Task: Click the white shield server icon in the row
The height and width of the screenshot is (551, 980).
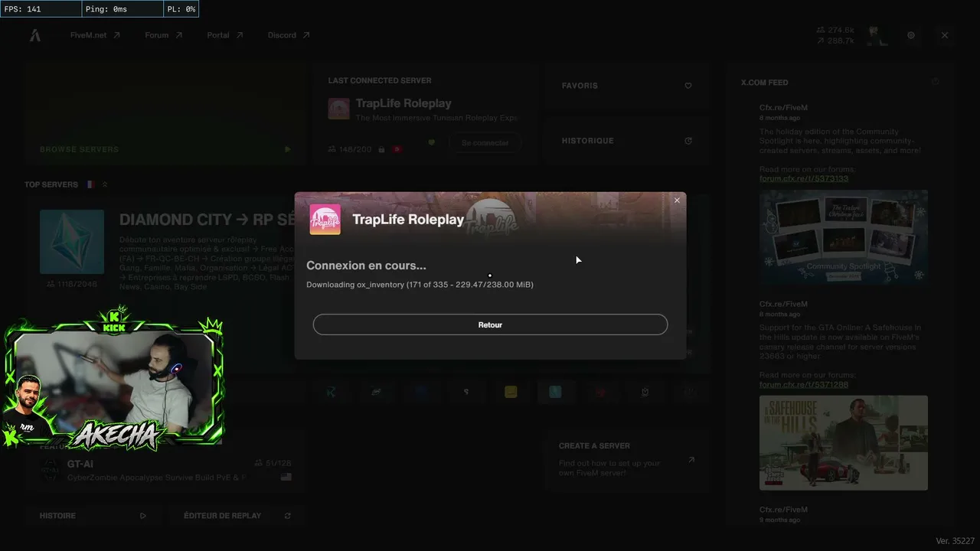Action: click(645, 392)
